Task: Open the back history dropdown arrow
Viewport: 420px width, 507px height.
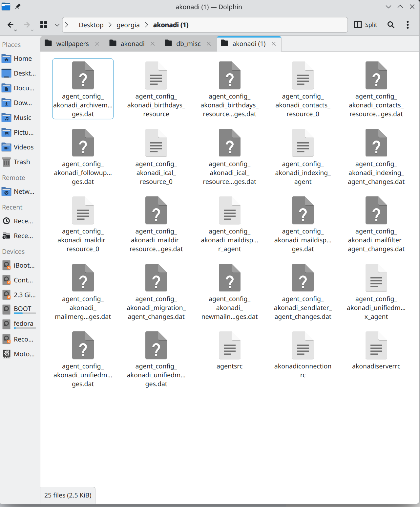Action: pyautogui.click(x=15, y=30)
